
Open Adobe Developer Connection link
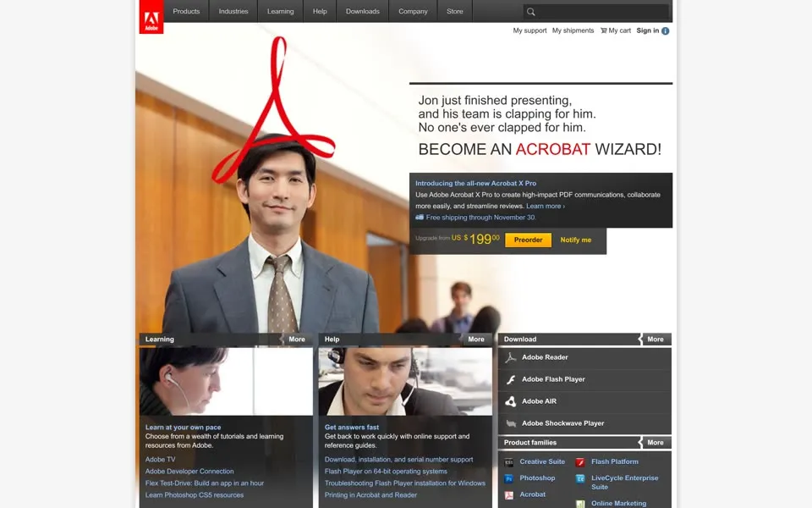[189, 472]
